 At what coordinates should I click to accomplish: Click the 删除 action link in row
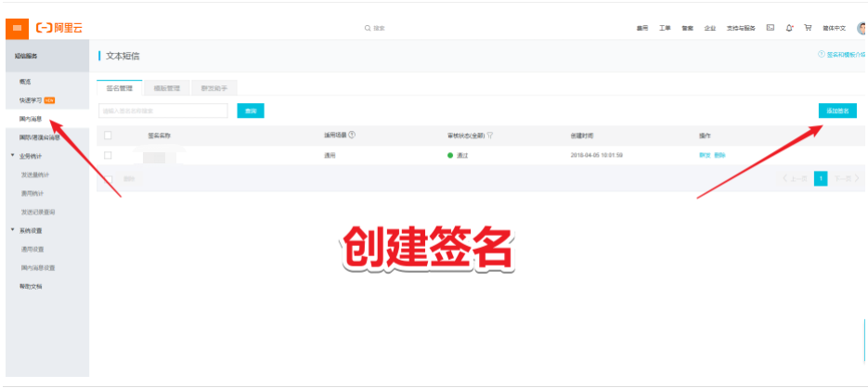point(719,156)
